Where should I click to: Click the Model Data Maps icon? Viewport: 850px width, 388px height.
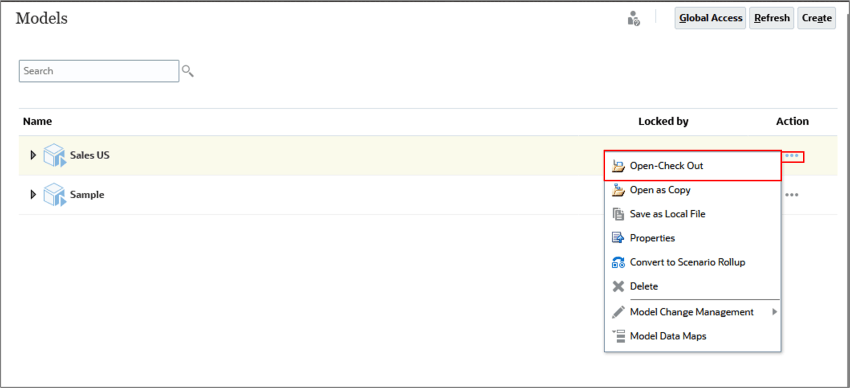click(618, 336)
